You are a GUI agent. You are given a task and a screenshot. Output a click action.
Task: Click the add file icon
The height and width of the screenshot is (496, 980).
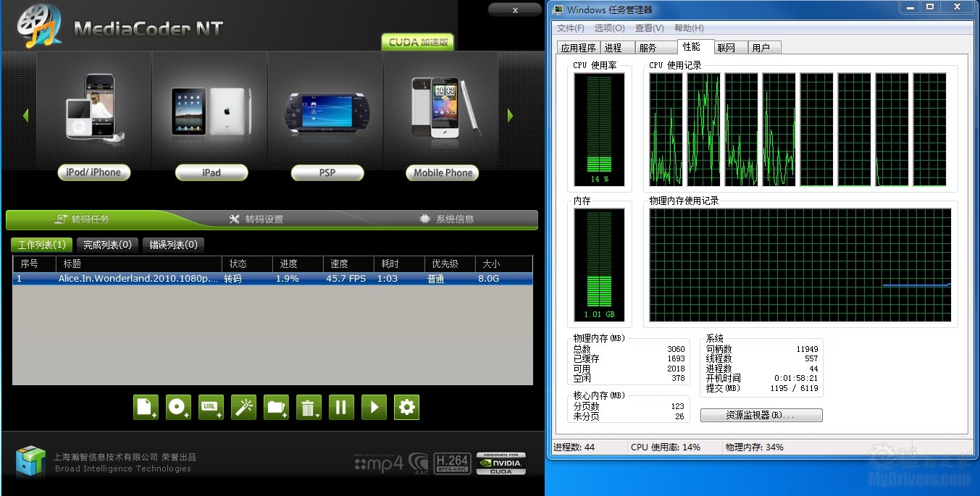click(146, 407)
